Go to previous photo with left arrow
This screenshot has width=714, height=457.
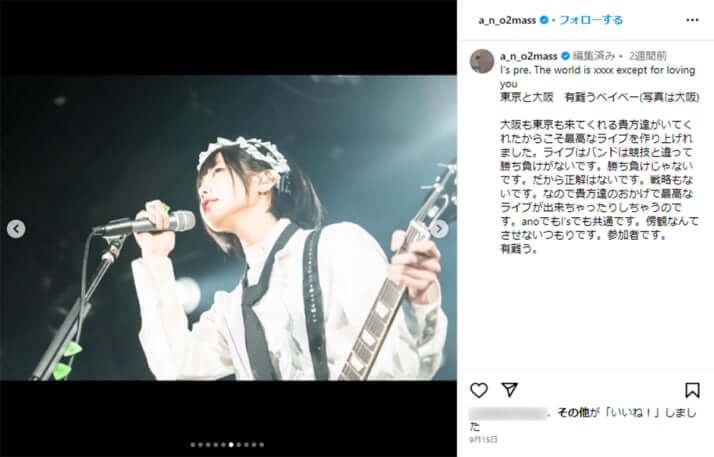point(16,228)
